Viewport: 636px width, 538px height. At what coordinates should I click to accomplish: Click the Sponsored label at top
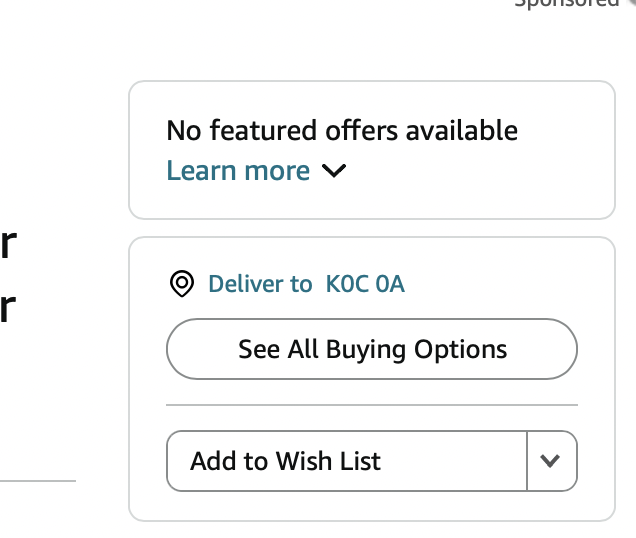[566, 3]
